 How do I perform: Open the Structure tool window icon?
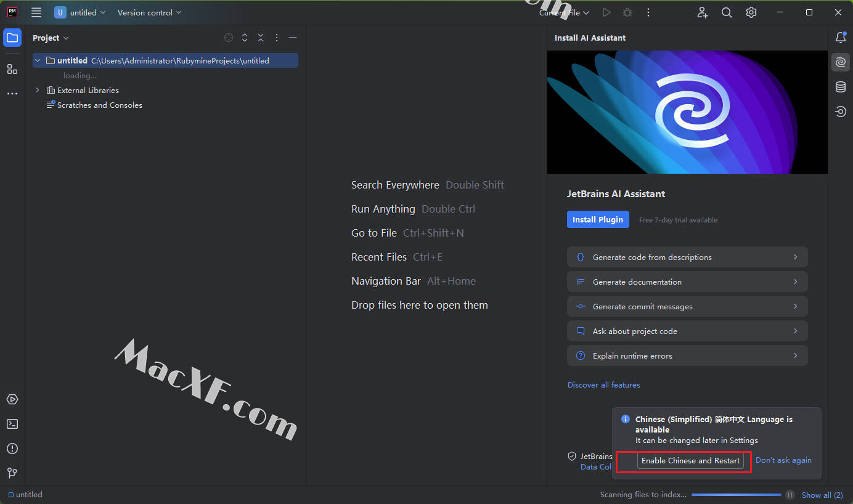(12, 69)
